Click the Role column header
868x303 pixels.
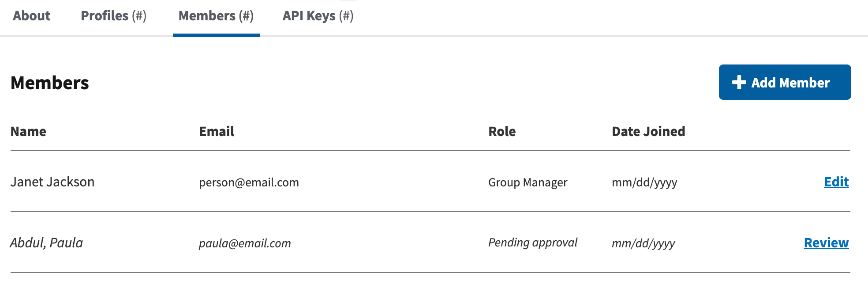[x=502, y=132]
